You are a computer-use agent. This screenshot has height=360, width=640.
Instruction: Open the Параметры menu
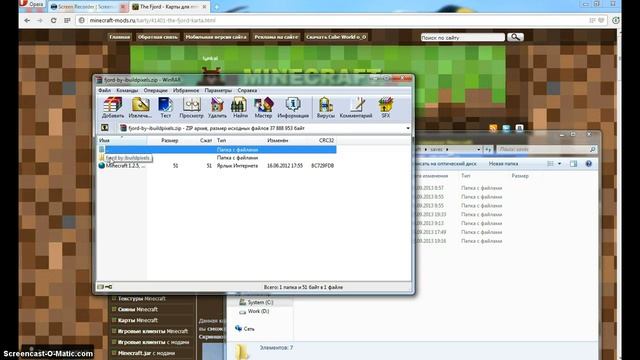(218, 90)
